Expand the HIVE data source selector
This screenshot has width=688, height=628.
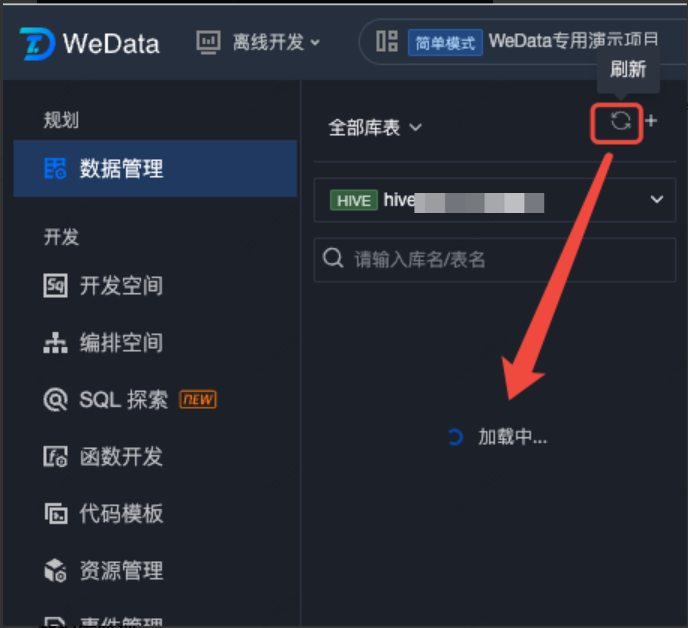pos(494,200)
